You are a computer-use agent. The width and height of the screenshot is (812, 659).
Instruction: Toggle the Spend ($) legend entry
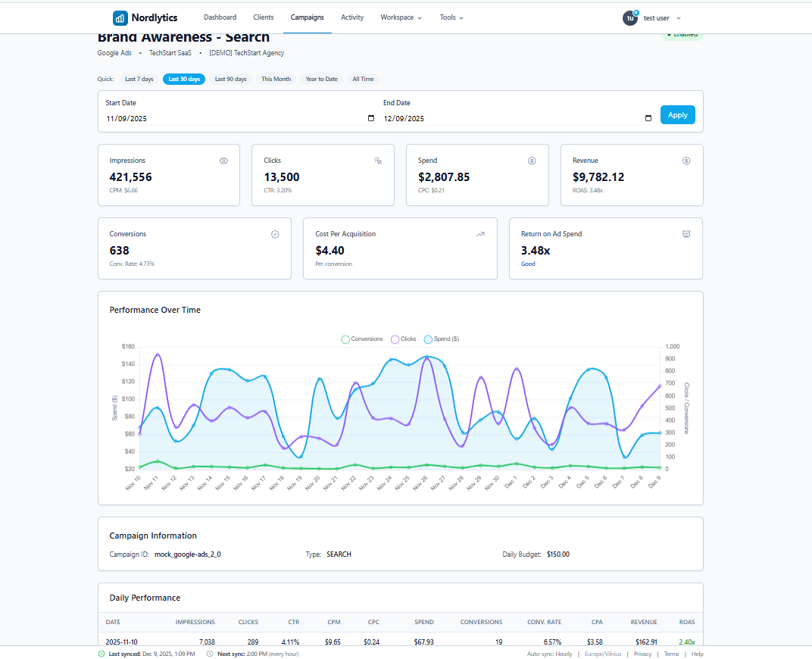point(442,339)
